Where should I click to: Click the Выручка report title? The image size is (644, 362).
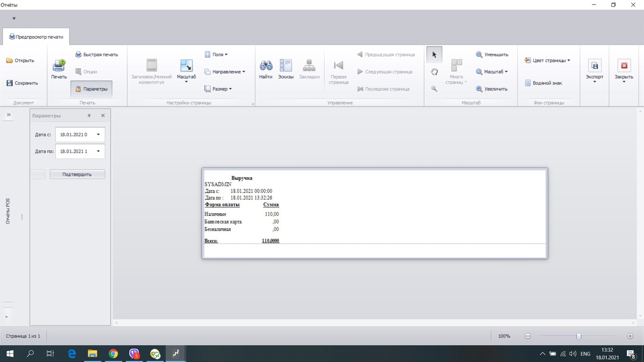click(x=242, y=178)
